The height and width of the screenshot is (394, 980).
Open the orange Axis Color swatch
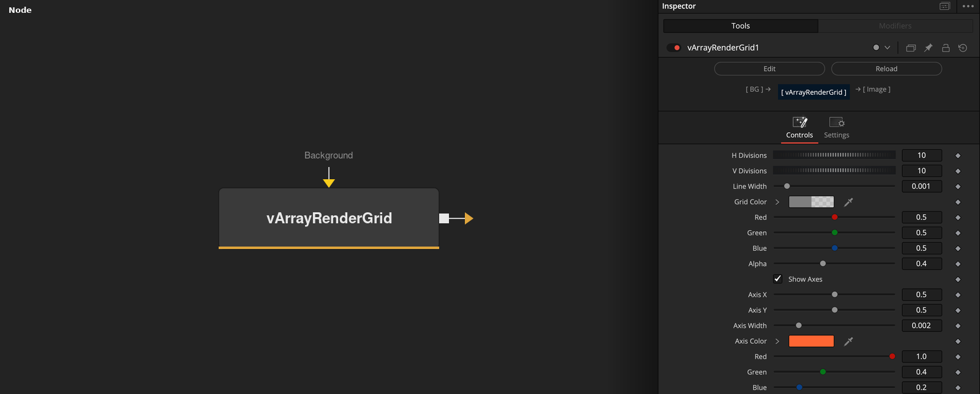point(811,341)
